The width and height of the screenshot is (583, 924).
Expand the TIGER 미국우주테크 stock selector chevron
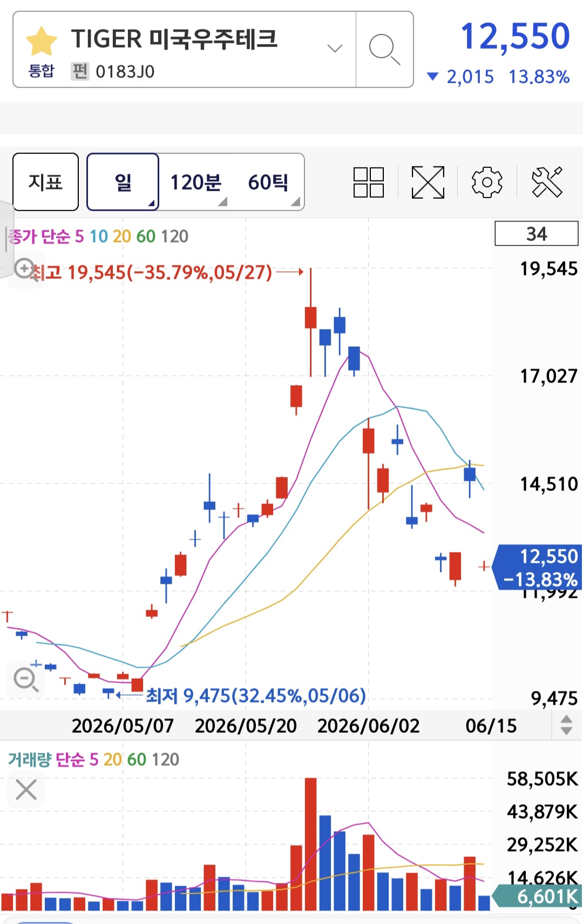pyautogui.click(x=335, y=49)
